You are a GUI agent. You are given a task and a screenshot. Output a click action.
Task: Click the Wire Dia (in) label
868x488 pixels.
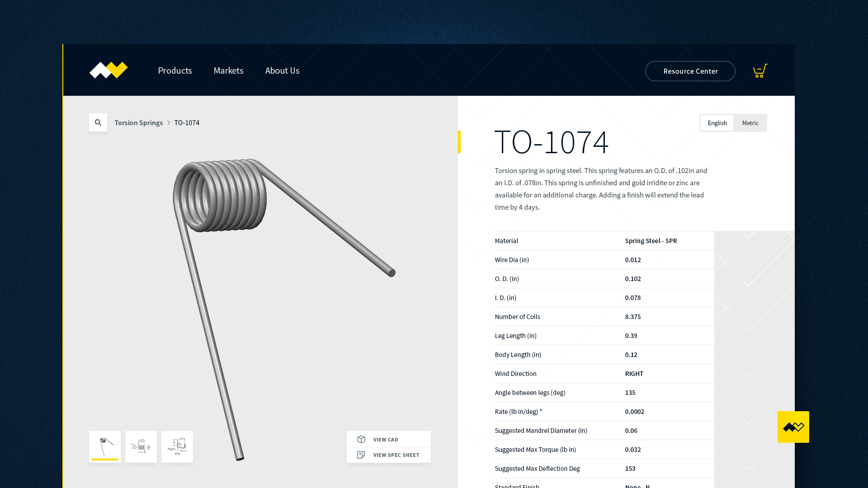click(512, 260)
